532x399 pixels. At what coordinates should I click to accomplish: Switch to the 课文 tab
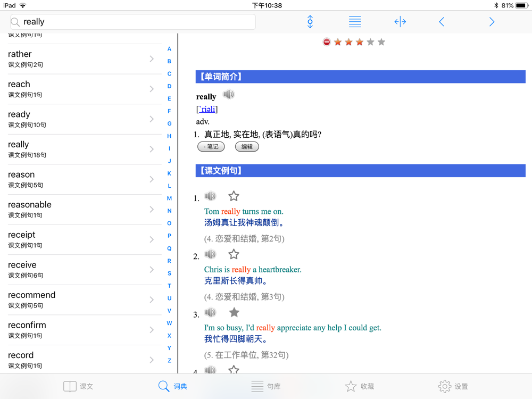tap(78, 386)
